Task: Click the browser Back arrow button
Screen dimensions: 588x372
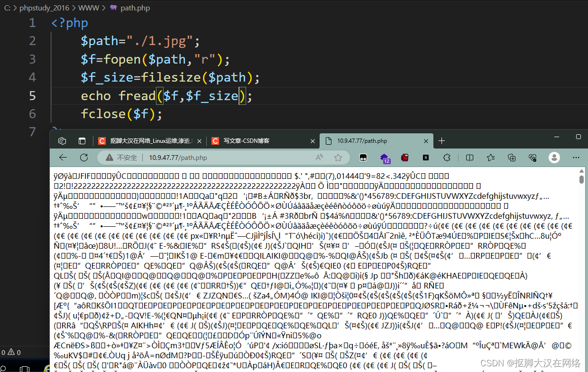Action: pos(63,157)
